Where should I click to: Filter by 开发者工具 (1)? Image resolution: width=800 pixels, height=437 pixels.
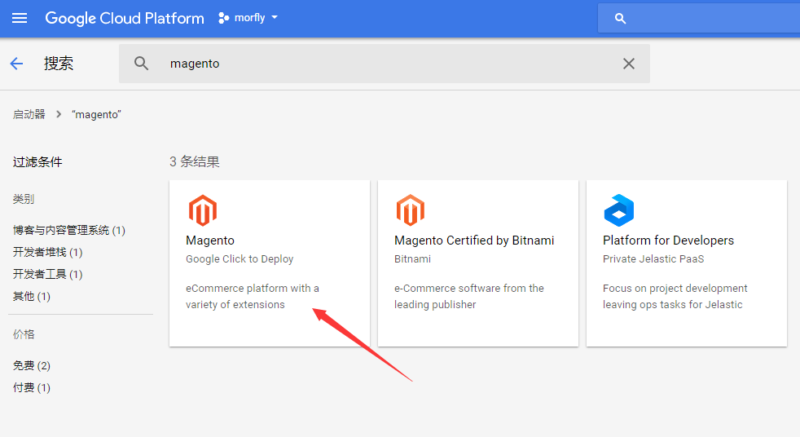click(x=47, y=274)
